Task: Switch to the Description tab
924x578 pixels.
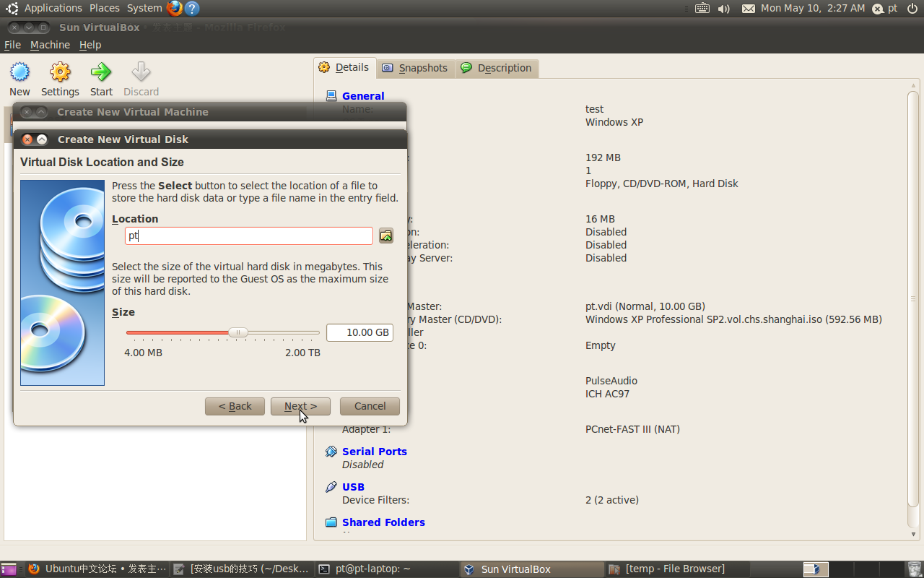Action: pos(497,68)
